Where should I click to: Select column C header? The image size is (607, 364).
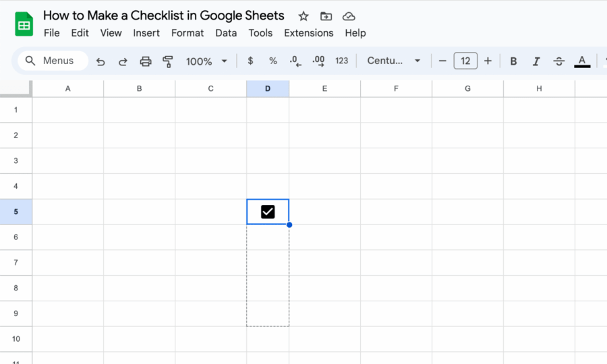210,88
